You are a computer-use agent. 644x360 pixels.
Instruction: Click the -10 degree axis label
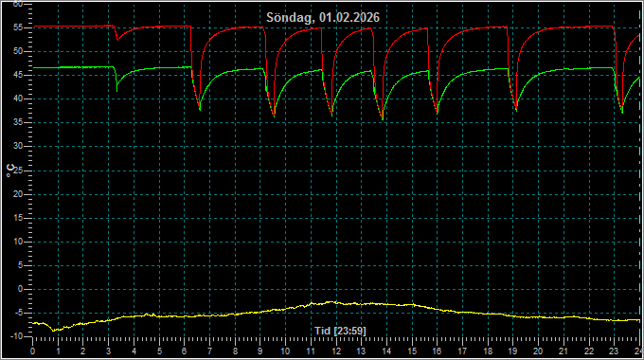[x=16, y=336]
